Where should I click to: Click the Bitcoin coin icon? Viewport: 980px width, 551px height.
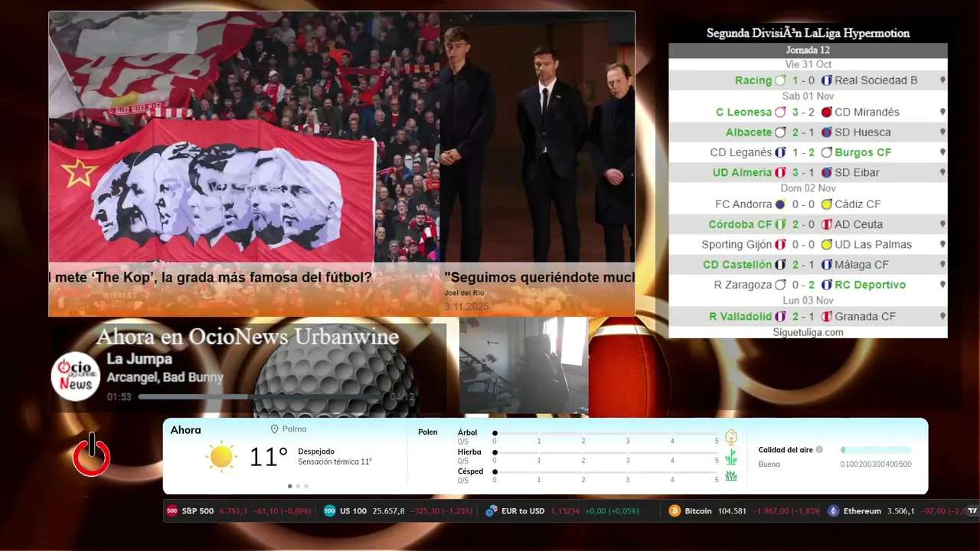(675, 511)
